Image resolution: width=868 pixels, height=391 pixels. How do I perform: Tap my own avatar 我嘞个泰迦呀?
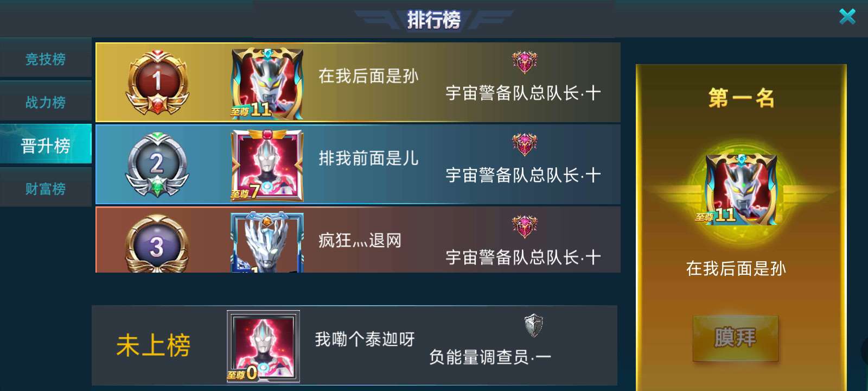[x=263, y=346]
